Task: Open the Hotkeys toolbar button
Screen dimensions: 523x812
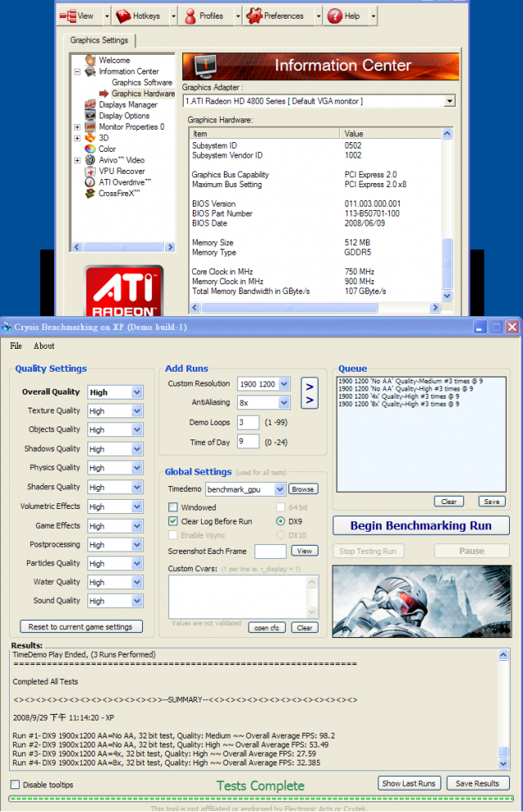Action: (141, 16)
